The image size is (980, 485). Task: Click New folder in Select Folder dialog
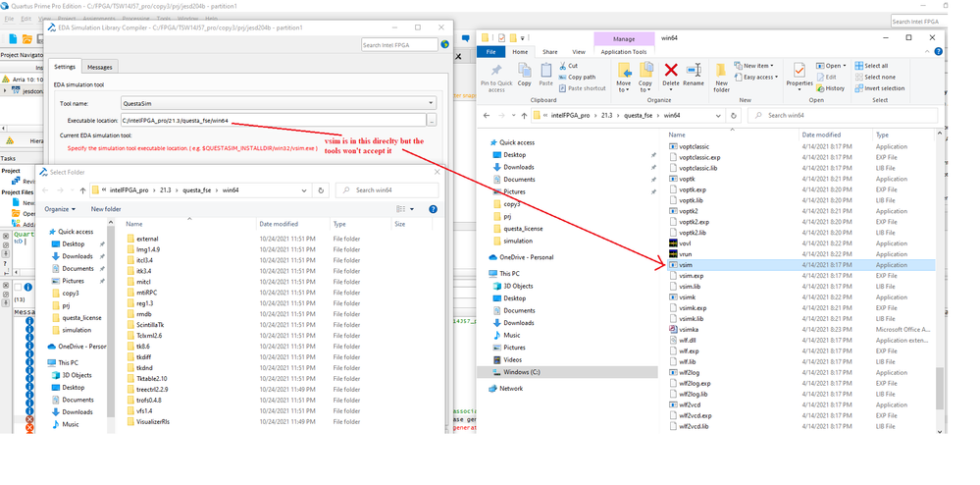click(x=106, y=209)
